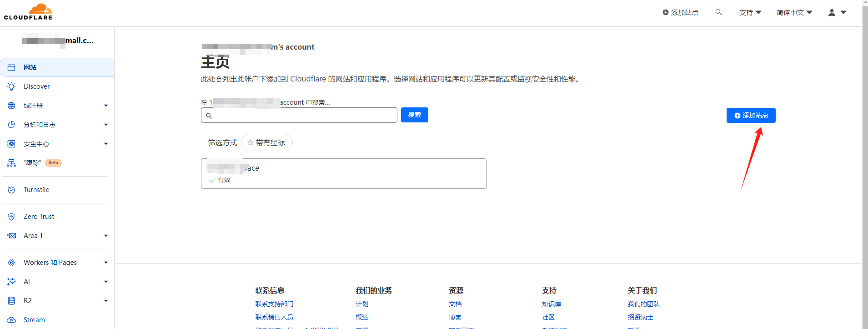Click the Discover lightbulb icon
868x329 pixels.
pos(11,86)
